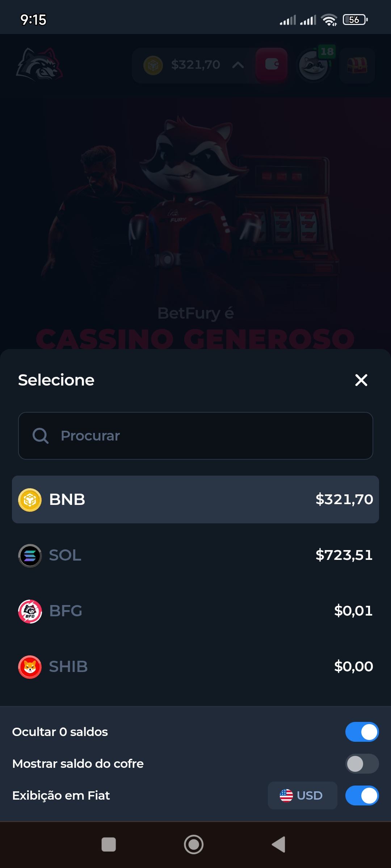Open the USD fiat currency dropdown
This screenshot has height=868, width=391.
point(302,796)
